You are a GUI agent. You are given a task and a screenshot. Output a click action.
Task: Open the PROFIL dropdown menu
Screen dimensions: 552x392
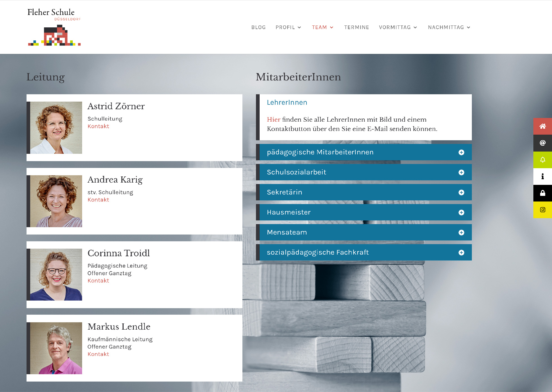tap(288, 27)
